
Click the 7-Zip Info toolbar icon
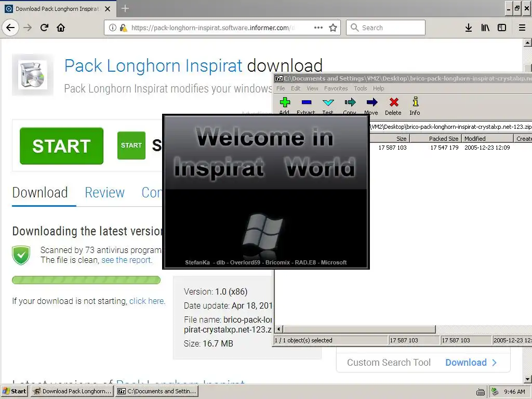pyautogui.click(x=415, y=106)
